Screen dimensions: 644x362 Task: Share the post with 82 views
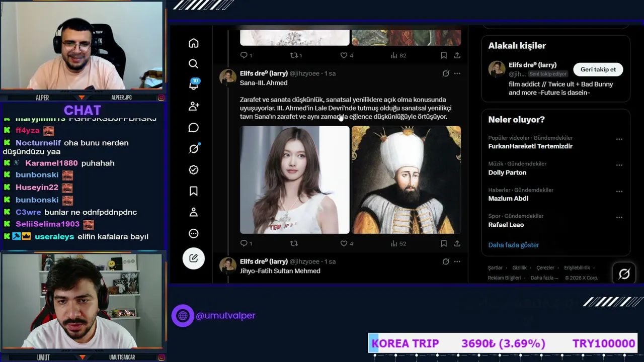tap(457, 55)
